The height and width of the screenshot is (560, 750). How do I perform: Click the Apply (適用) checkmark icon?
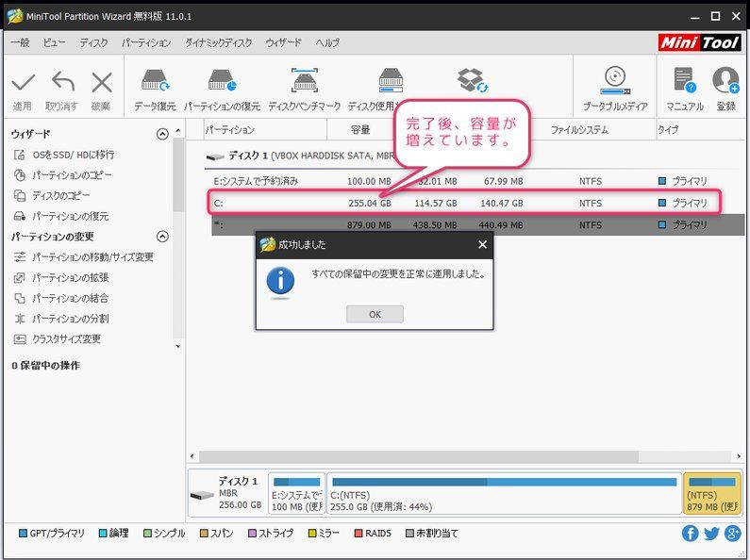23,83
